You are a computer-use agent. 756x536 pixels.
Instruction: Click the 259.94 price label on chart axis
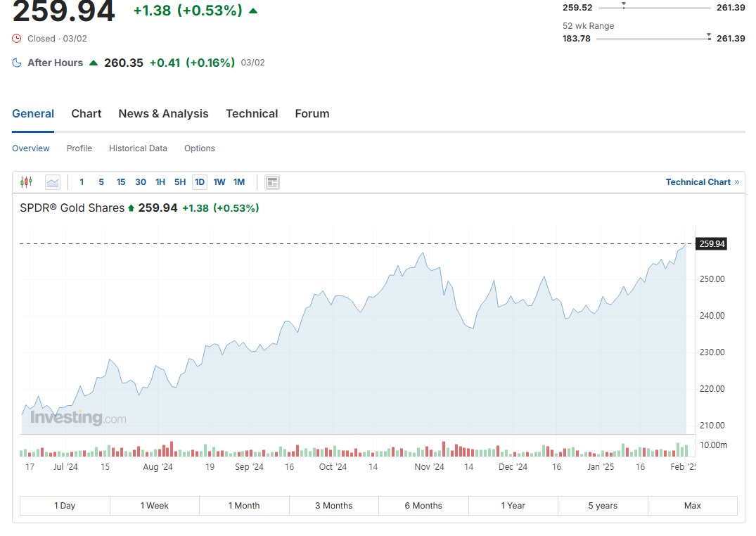coord(711,243)
